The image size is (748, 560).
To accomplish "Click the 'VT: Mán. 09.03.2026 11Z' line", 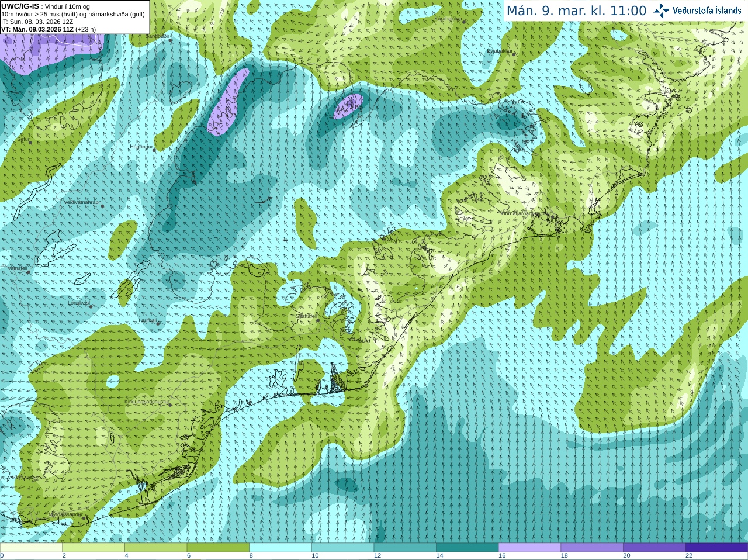I will pos(37,29).
